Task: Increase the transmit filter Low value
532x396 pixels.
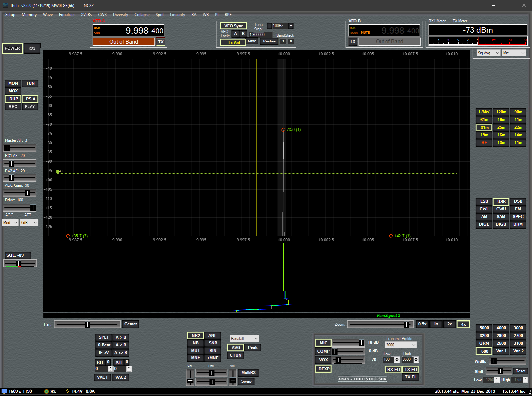Action: [397, 358]
